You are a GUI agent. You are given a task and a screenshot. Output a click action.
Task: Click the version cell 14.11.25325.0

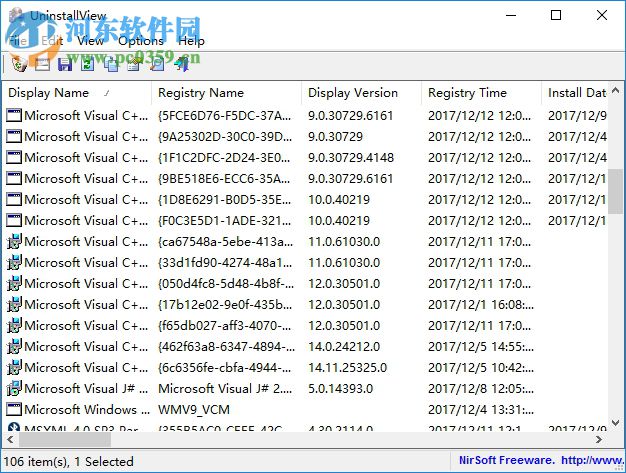347,368
